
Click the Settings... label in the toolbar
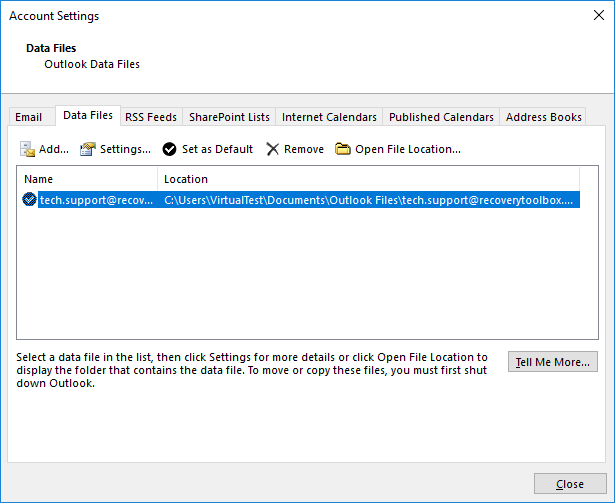click(x=126, y=149)
